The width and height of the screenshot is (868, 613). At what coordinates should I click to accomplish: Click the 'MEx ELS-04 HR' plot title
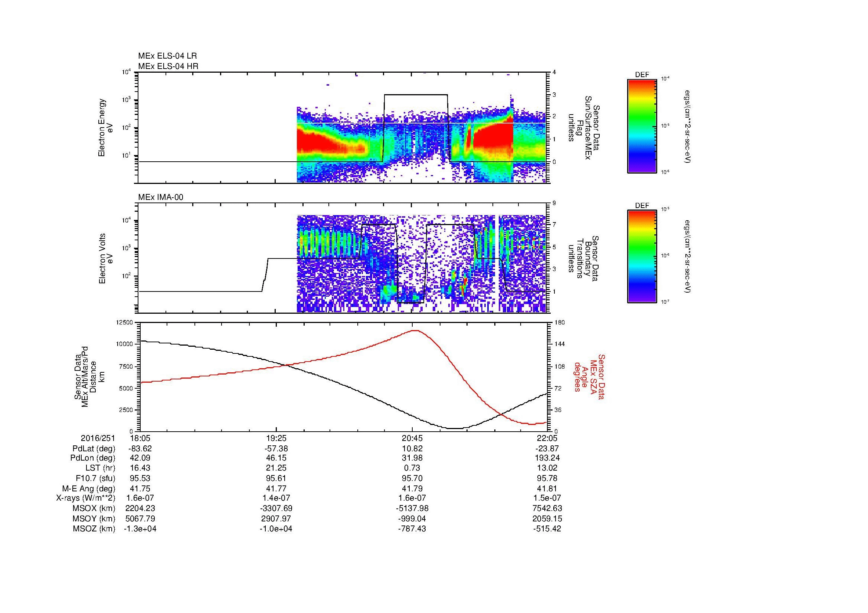(168, 66)
